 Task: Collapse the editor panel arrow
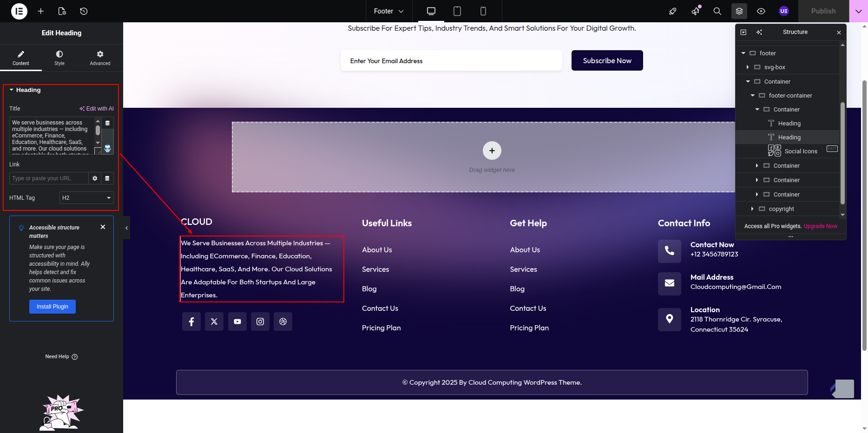pos(126,228)
